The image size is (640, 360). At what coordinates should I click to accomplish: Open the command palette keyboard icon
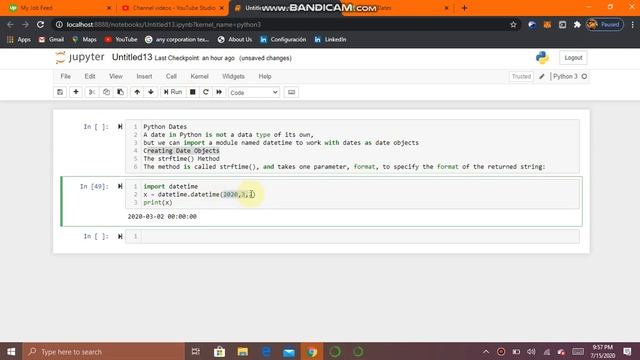[x=291, y=92]
